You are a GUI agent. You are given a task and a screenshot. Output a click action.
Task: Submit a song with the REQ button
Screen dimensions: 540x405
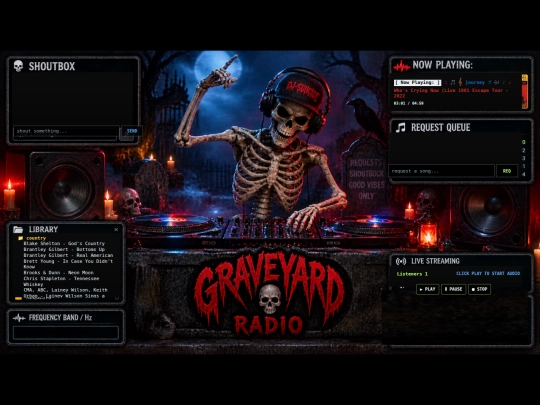[x=507, y=171]
